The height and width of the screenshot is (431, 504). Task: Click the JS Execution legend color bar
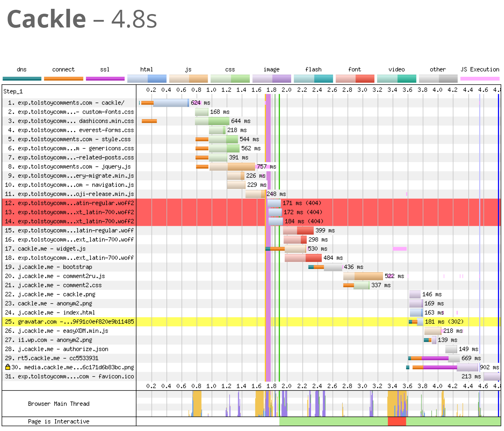click(480, 78)
